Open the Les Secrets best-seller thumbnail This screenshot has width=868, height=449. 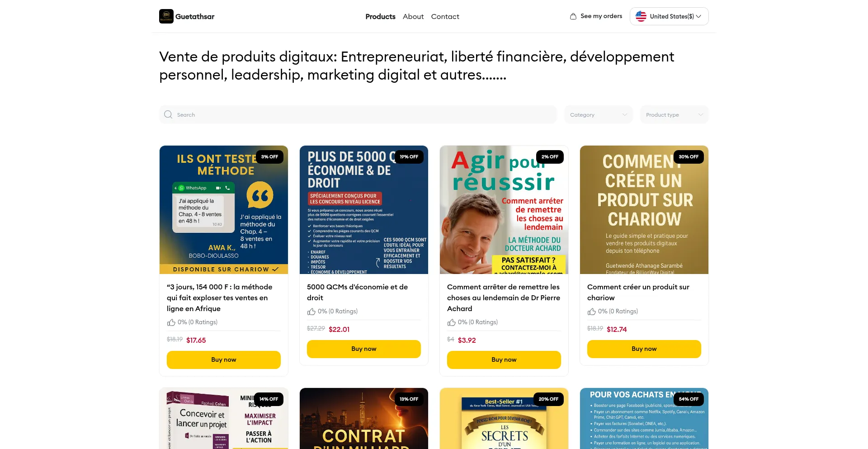coord(504,418)
